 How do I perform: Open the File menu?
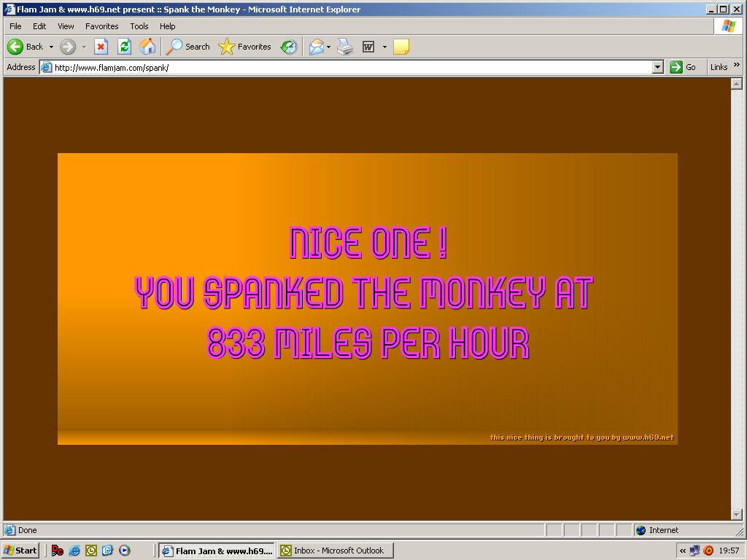pyautogui.click(x=15, y=26)
